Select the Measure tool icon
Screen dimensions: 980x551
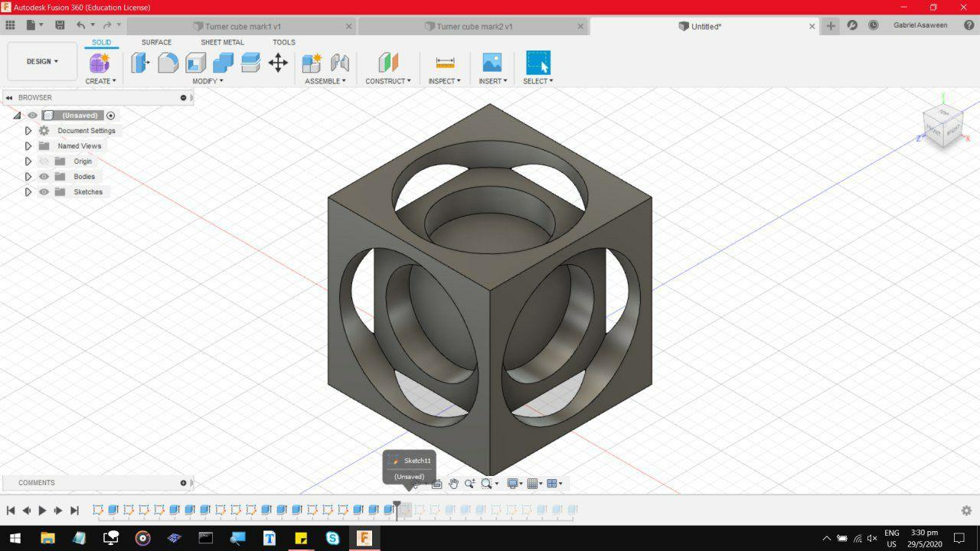pos(445,63)
